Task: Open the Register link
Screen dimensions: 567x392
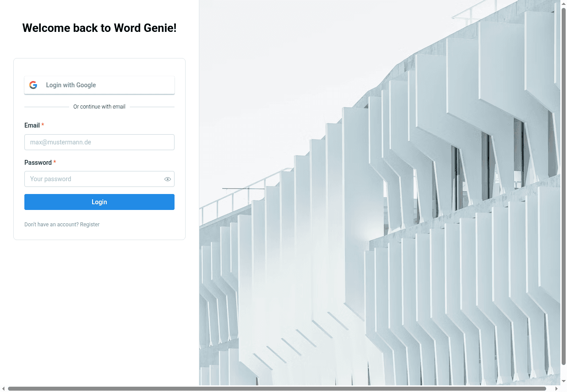Action: pyautogui.click(x=90, y=225)
